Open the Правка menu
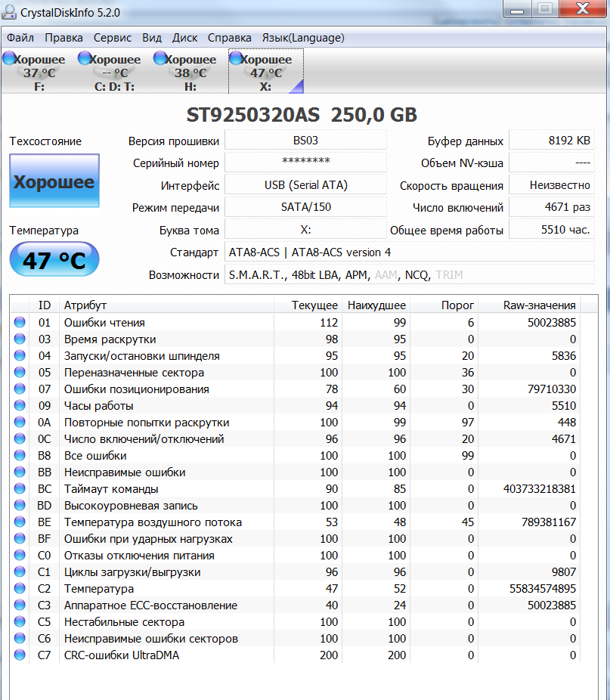The width and height of the screenshot is (610, 700). point(63,38)
